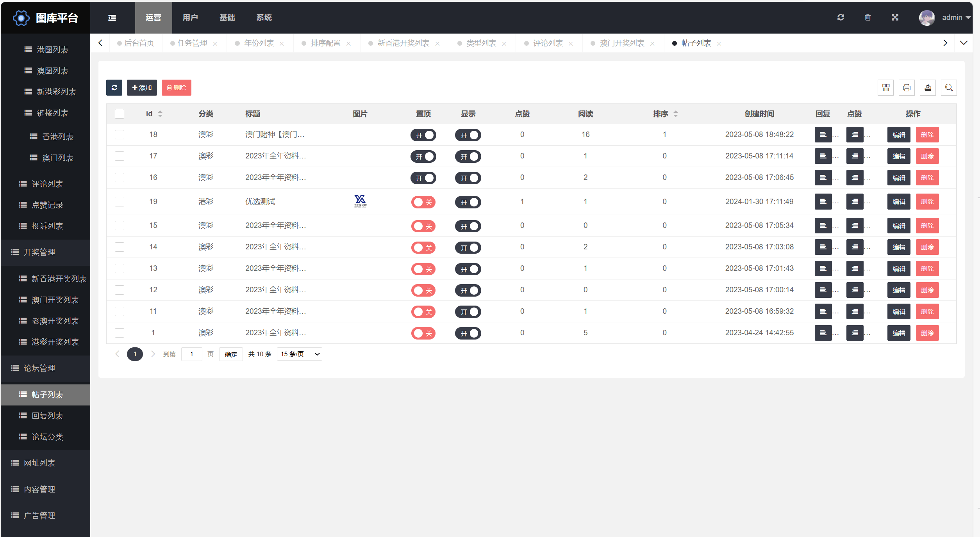Click the page number jump input field

pos(192,354)
